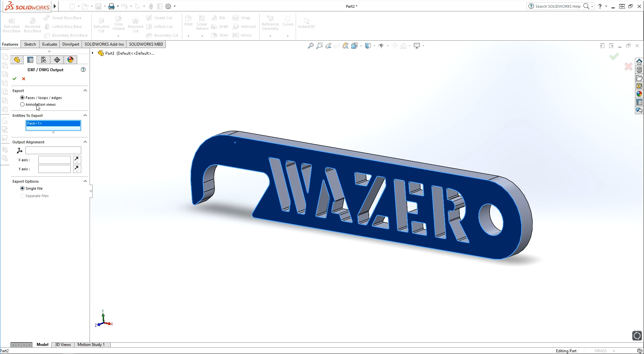
Task: Open the search type dropdown arrow
Action: point(592,6)
